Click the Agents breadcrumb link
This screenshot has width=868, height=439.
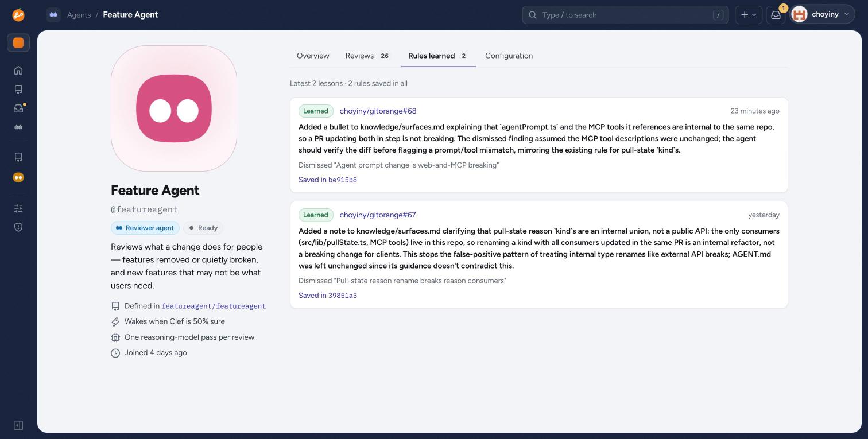79,15
